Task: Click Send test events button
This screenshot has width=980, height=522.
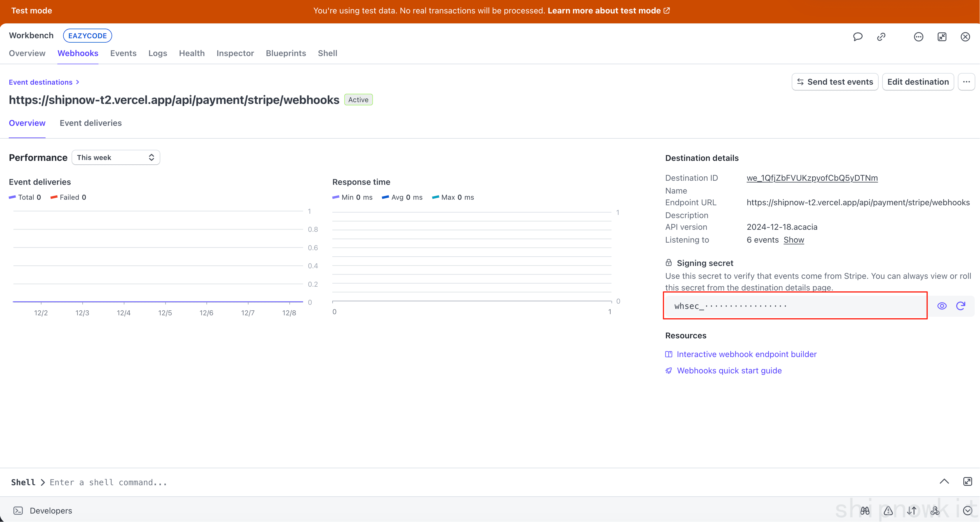Action: [835, 82]
